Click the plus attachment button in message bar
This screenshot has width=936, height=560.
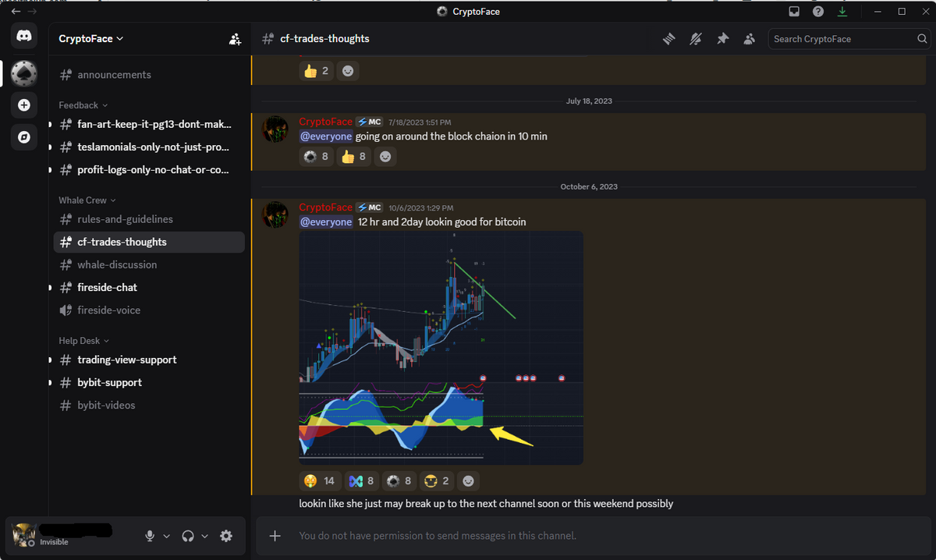click(275, 536)
